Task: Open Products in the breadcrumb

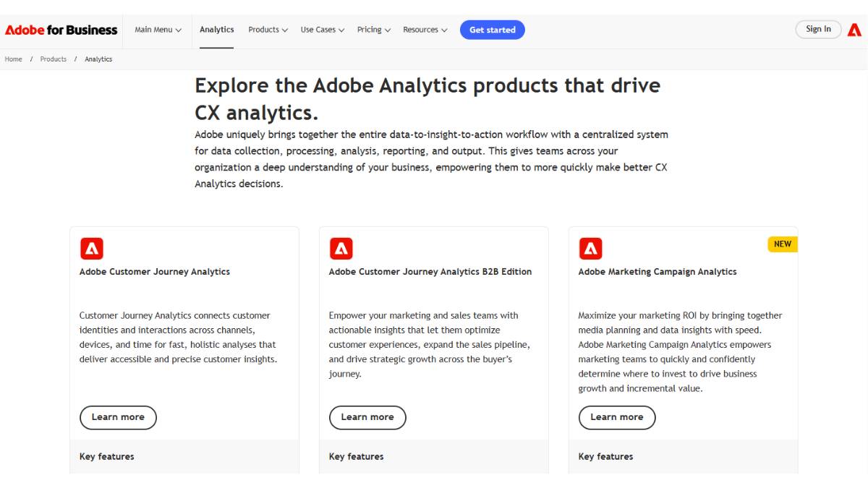Action: tap(54, 59)
